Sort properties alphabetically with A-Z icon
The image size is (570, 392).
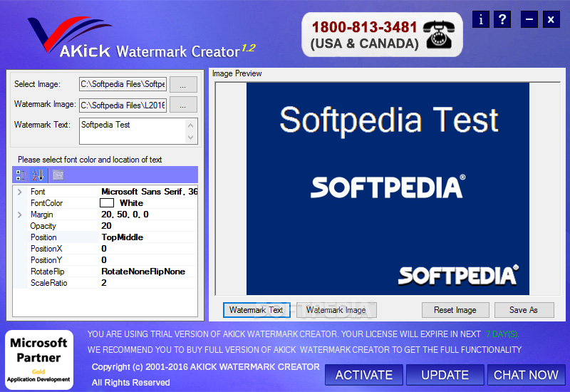click(x=38, y=175)
